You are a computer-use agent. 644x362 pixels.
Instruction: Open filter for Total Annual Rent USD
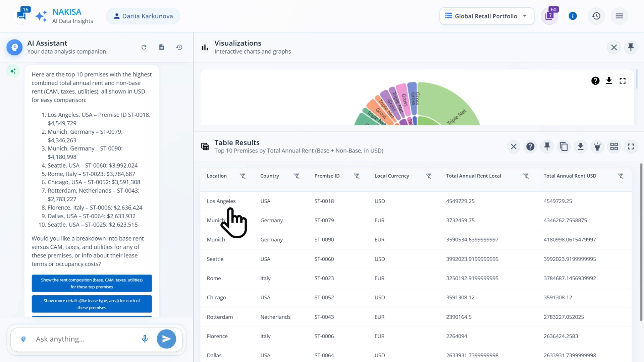pyautogui.click(x=621, y=176)
